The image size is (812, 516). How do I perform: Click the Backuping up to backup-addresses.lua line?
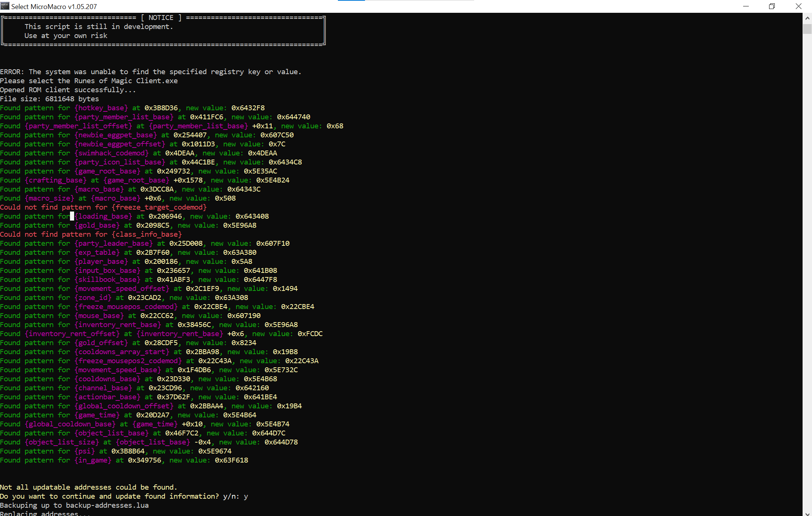(74, 505)
